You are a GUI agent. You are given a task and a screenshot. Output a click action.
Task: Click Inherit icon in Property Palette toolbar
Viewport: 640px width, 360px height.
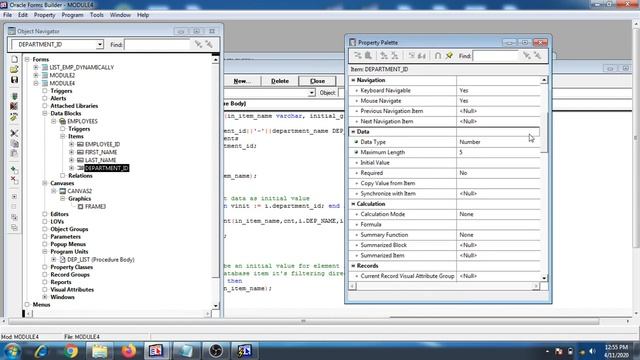[x=422, y=56]
